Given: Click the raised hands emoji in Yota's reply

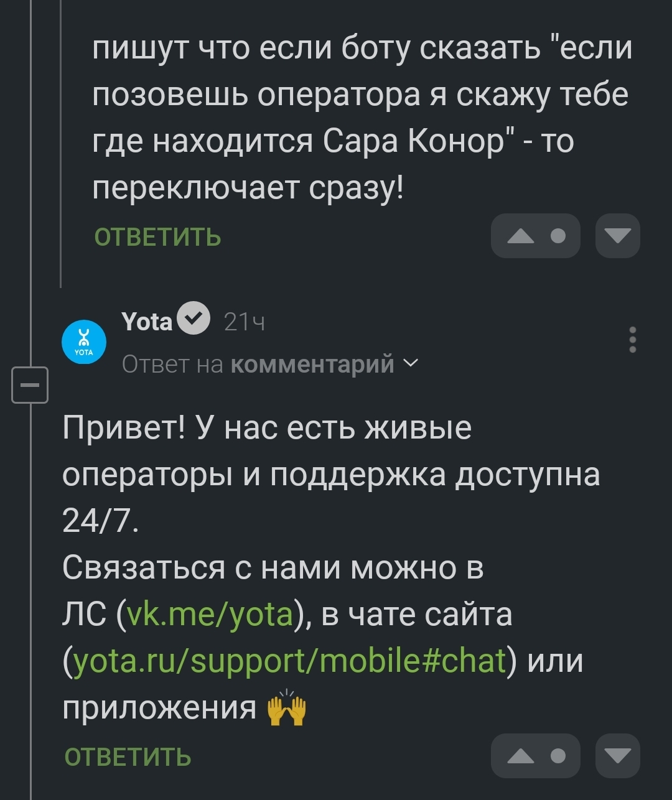Looking at the screenshot, I should pyautogui.click(x=287, y=709).
